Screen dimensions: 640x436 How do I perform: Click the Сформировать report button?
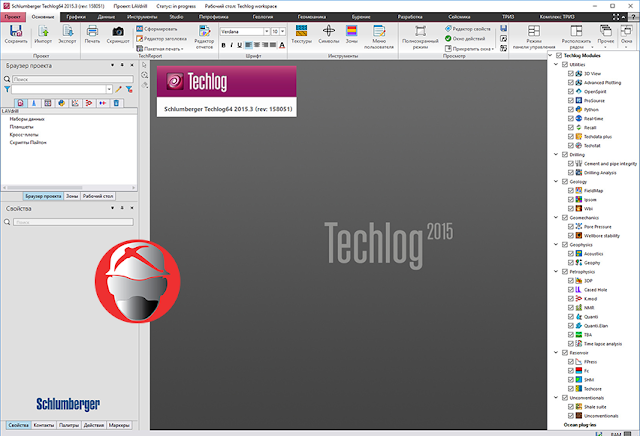(157, 29)
